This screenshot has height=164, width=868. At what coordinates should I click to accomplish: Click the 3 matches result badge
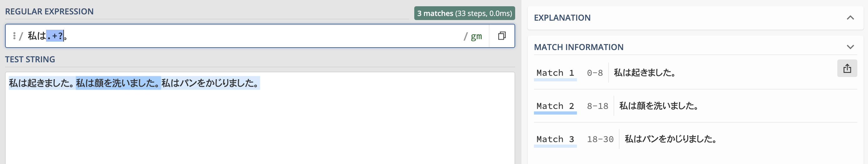pos(464,13)
